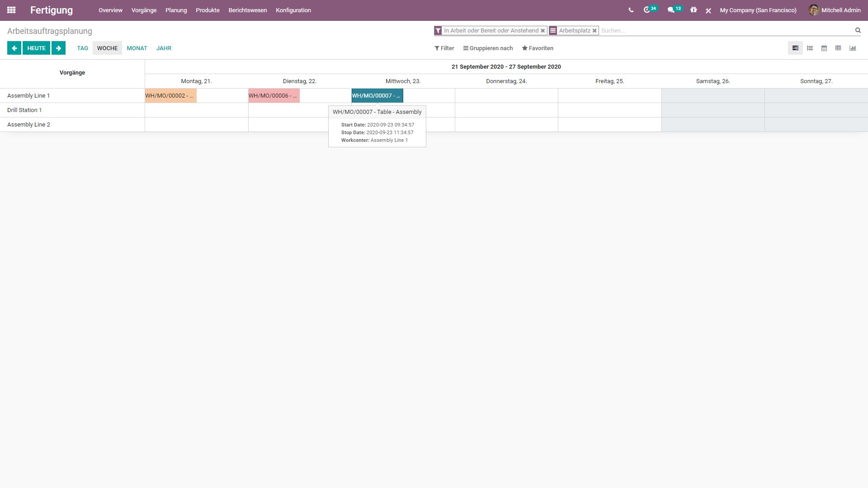Switch to MONAT scale
Image resolution: width=868 pixels, height=488 pixels.
[137, 48]
